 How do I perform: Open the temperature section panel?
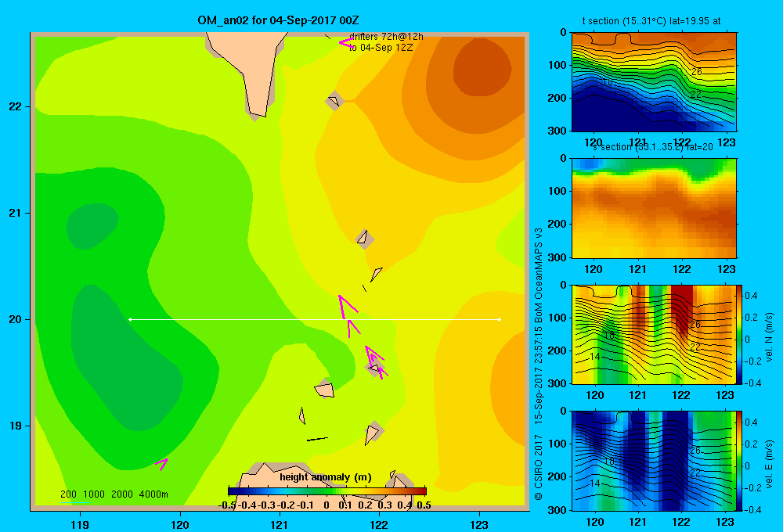coord(654,82)
